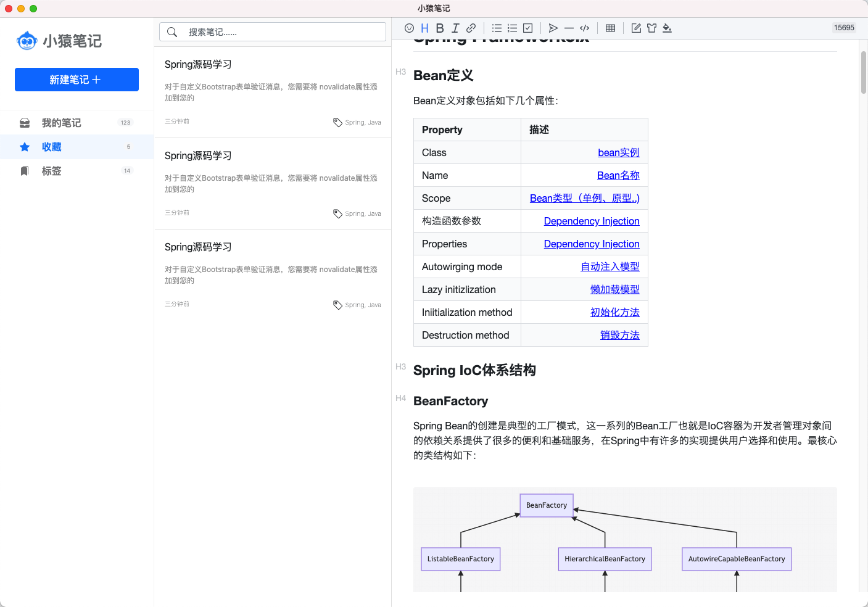Open the third Spring源码学习 note title
The height and width of the screenshot is (607, 868).
click(198, 247)
